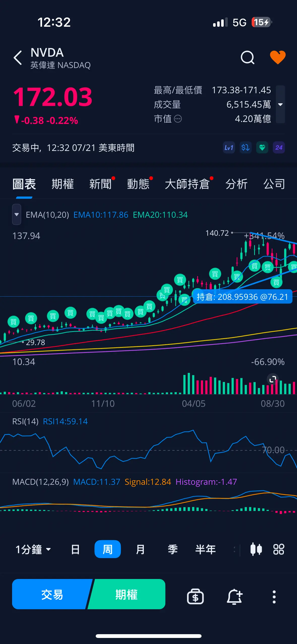Select the 月 monthly timeframe
Viewport: 297px width, 644px height.
point(140,550)
